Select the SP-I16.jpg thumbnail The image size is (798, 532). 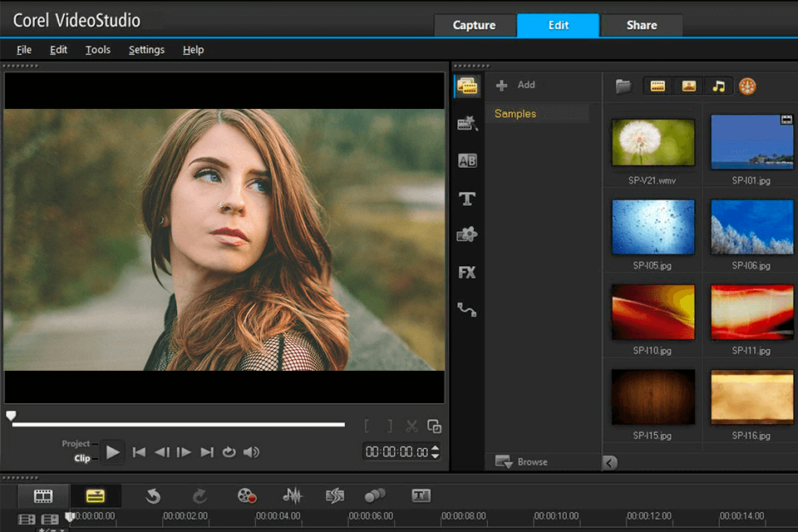pyautogui.click(x=752, y=397)
